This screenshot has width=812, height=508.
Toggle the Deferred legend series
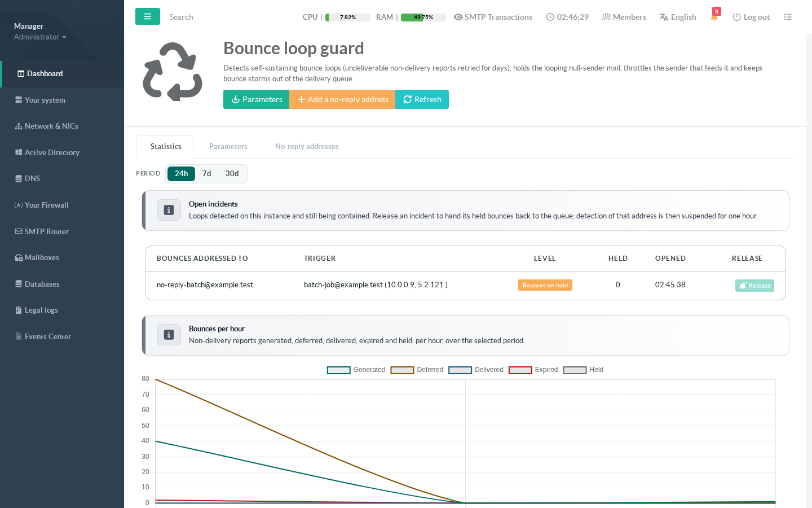click(417, 370)
